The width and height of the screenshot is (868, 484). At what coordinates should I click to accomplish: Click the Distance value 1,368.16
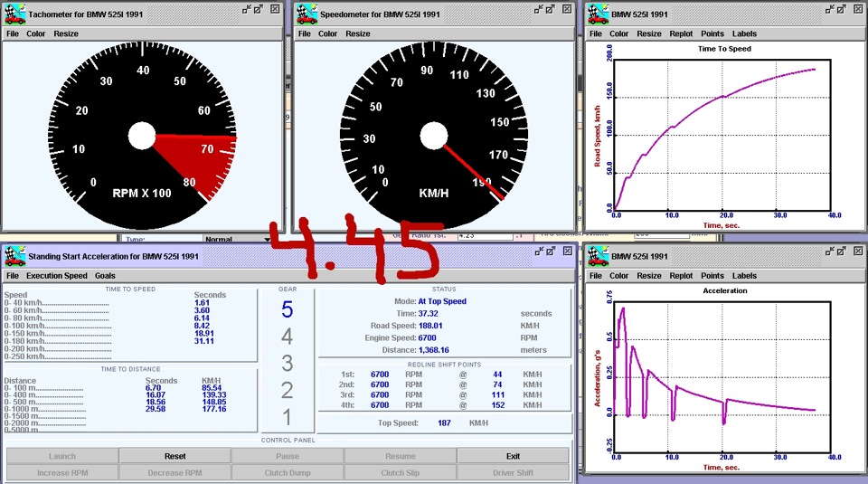(433, 350)
